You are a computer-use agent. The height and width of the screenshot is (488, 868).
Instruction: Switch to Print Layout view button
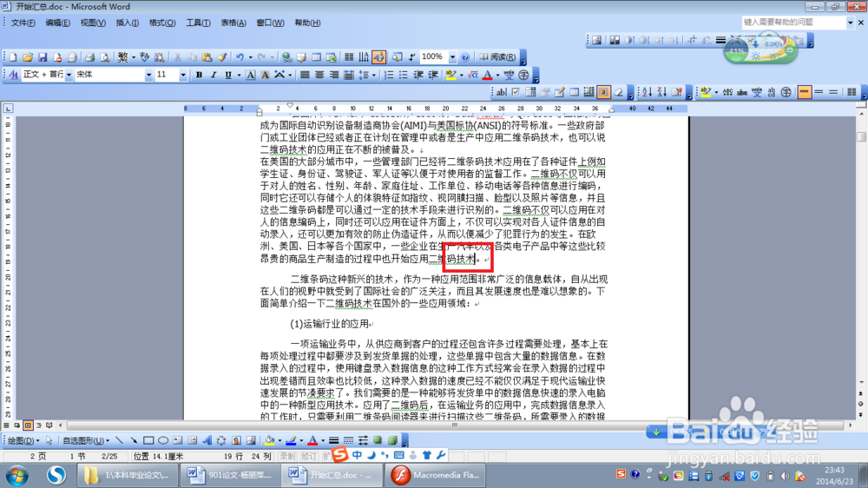point(28,425)
